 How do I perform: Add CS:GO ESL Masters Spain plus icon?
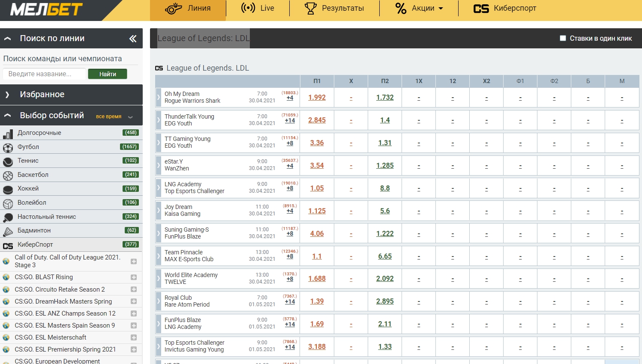[x=134, y=325]
